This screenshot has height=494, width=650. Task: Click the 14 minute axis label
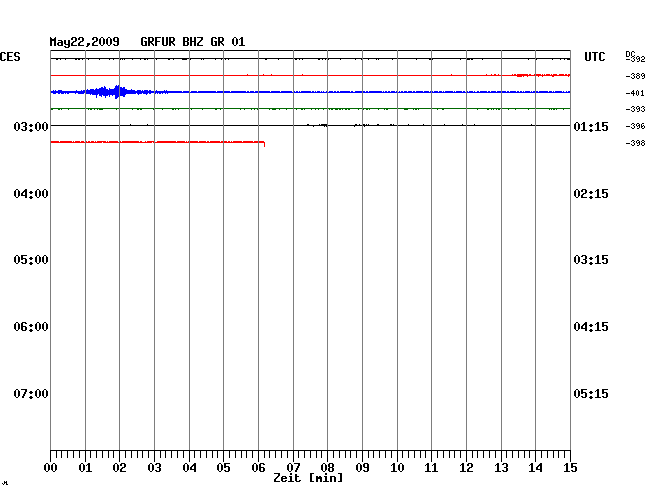pos(535,468)
